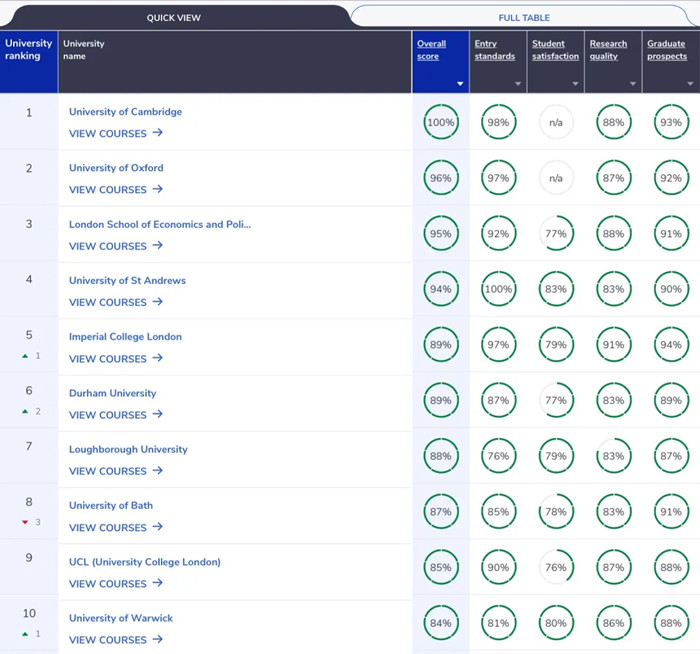Screen dimensions: 700x654
Task: Click Oxford's 96% overall score circle
Action: point(441,178)
